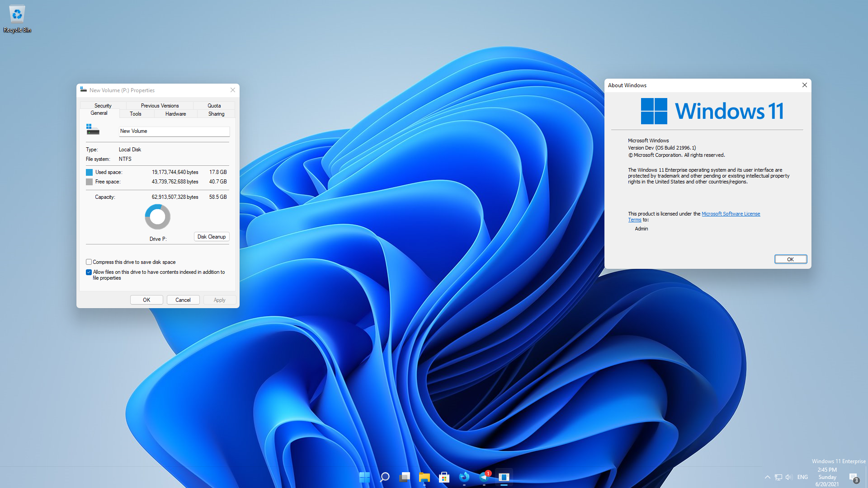
Task: Select the active About Windows taskbar icon
Action: (504, 477)
